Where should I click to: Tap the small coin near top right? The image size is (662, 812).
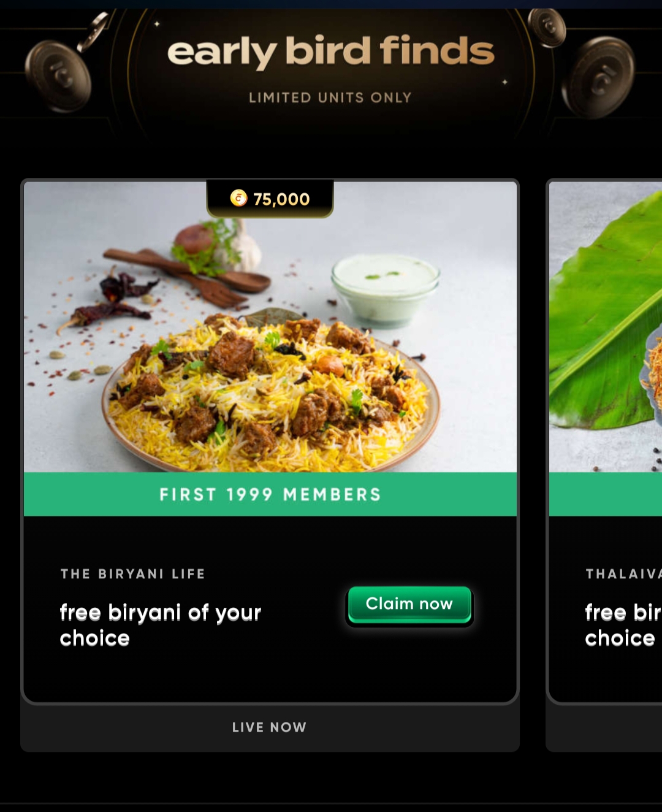547,28
